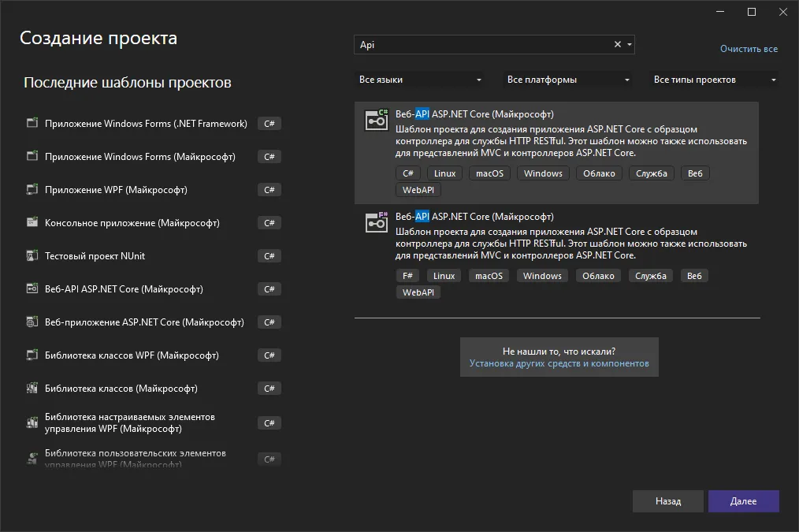Viewport: 799px width, 532px height.
Task: Open the Все языки dropdown
Action: click(x=419, y=80)
